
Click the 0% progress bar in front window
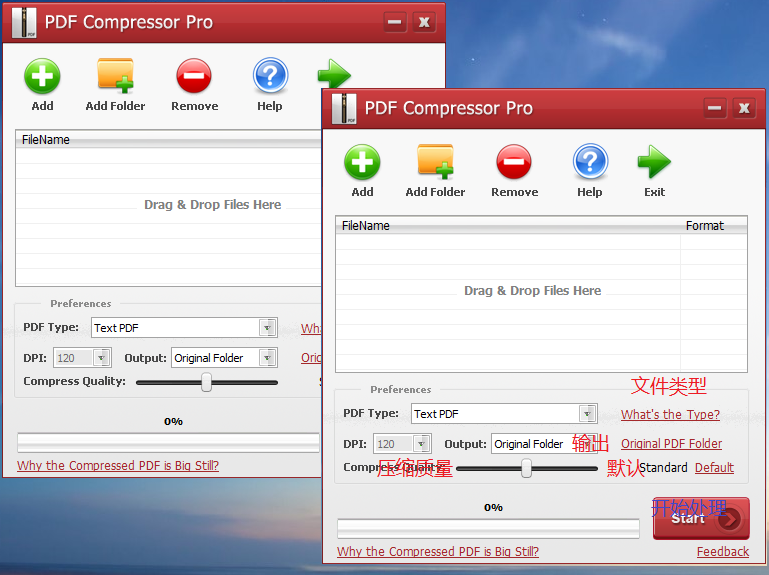pyautogui.click(x=488, y=529)
